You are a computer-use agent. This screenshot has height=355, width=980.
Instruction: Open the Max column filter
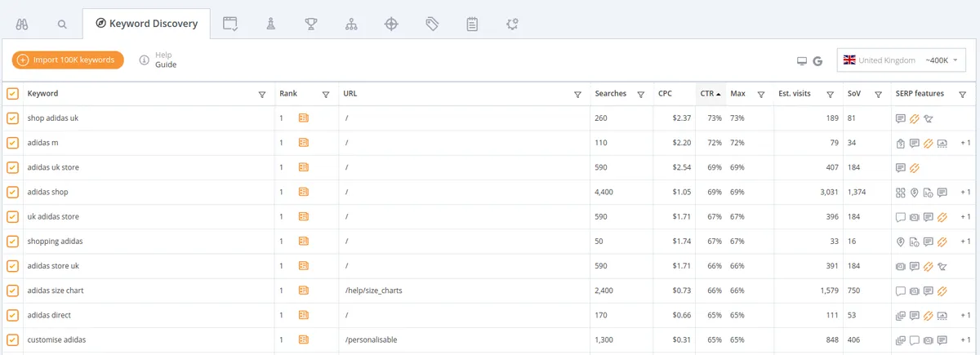tap(760, 95)
